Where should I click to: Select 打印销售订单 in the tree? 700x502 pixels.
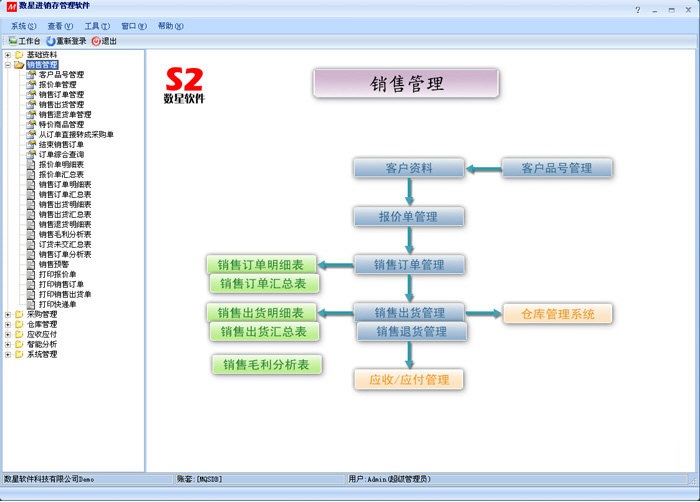61,284
